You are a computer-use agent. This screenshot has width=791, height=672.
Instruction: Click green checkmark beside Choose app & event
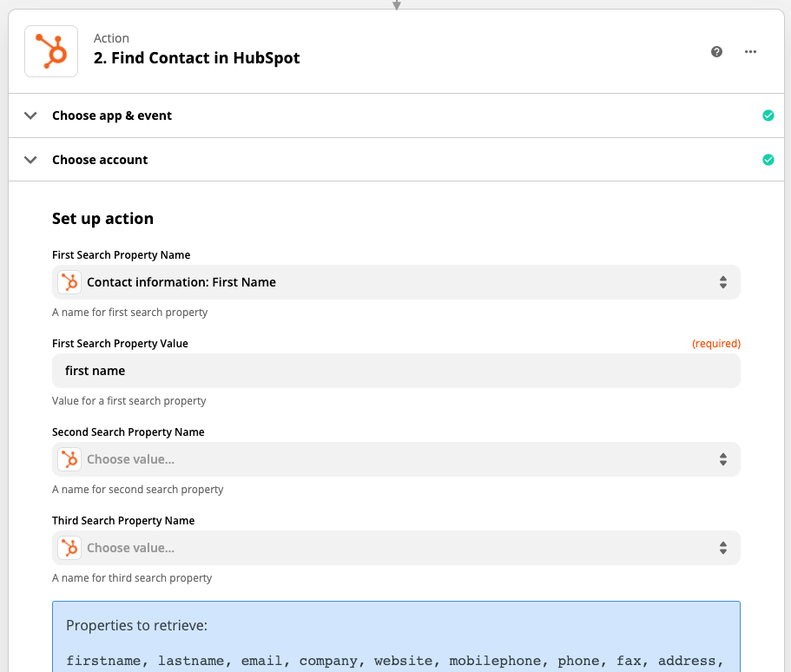coord(768,115)
